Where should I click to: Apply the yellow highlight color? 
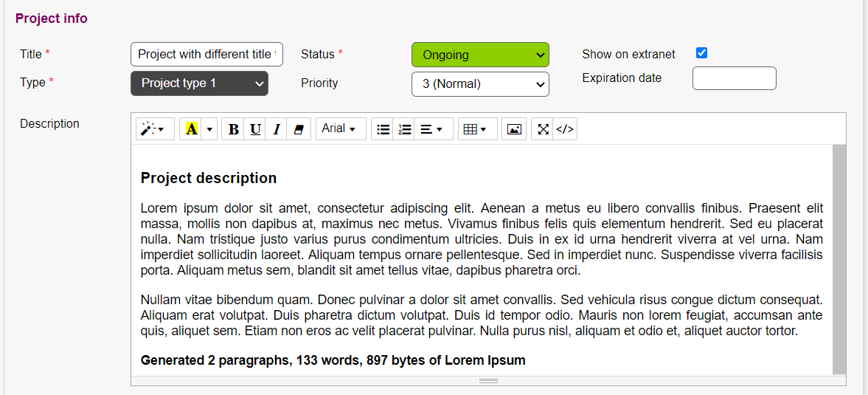coord(191,129)
